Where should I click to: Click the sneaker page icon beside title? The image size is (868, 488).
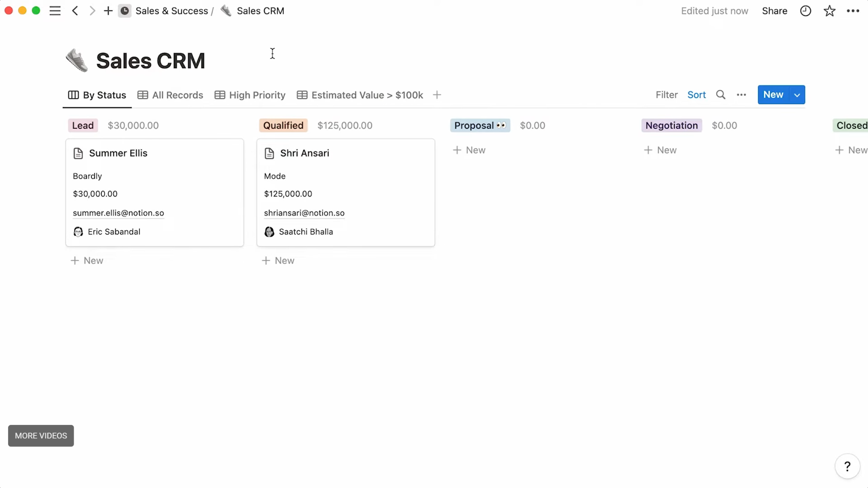coord(77,61)
